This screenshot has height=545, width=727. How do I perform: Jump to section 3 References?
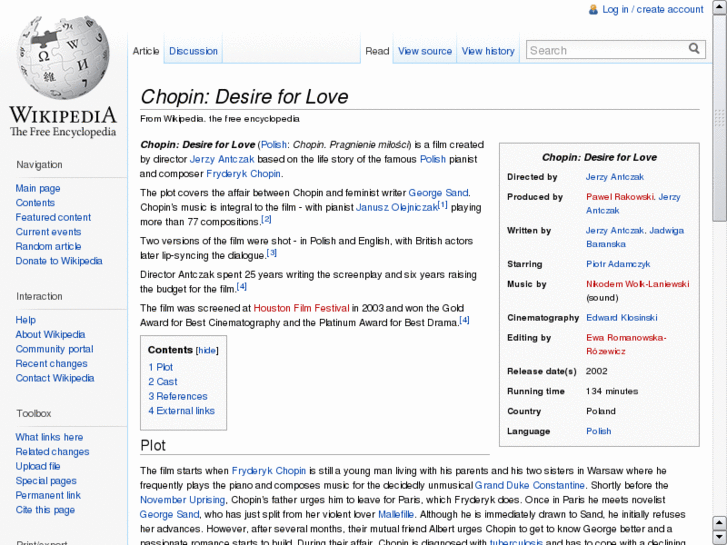coord(178,396)
